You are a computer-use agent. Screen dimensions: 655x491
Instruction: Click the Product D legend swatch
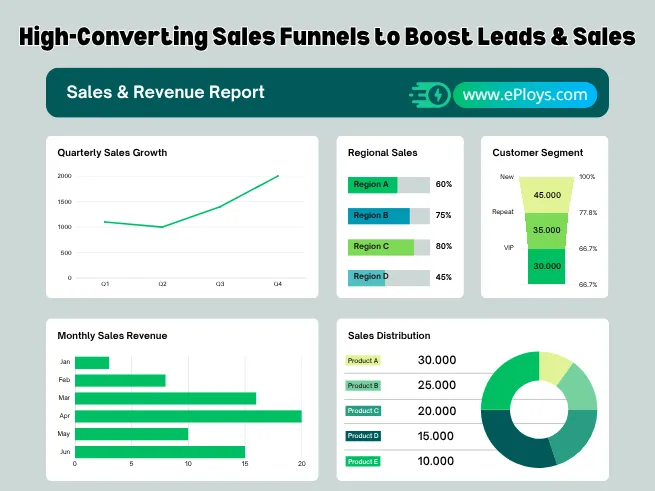pyautogui.click(x=363, y=436)
